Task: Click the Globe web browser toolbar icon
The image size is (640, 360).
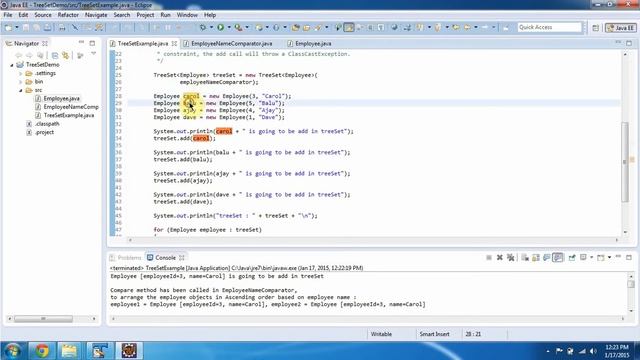Action: click(x=394, y=27)
